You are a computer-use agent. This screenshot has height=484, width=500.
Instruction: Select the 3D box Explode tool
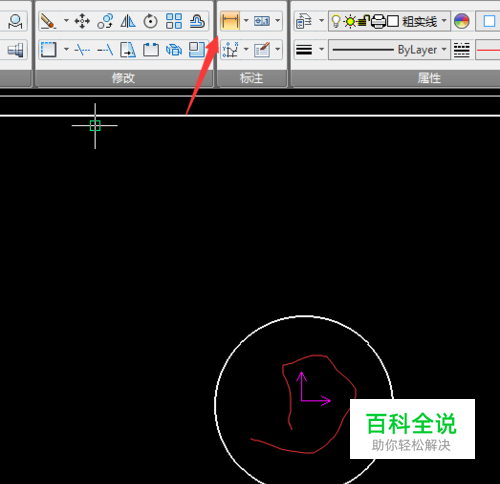tap(174, 50)
